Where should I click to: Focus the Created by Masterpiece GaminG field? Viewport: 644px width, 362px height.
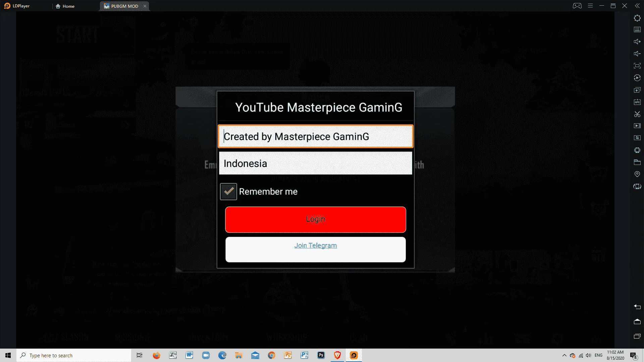316,136
